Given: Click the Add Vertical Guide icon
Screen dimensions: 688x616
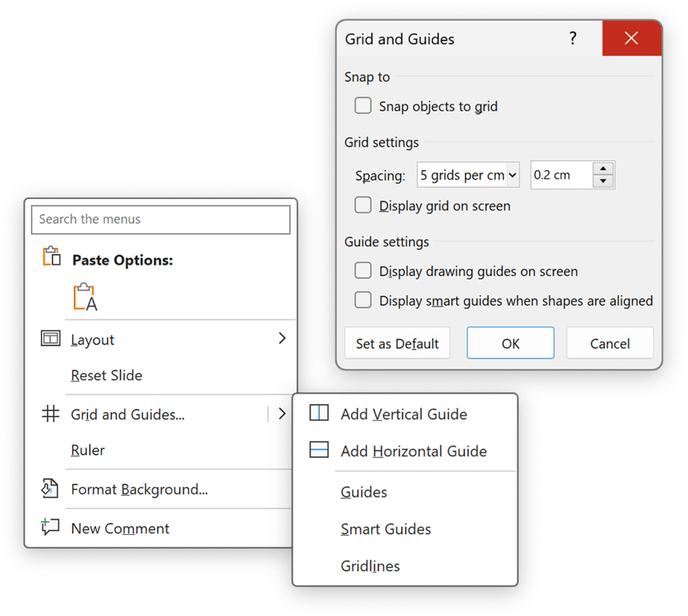Looking at the screenshot, I should (318, 413).
